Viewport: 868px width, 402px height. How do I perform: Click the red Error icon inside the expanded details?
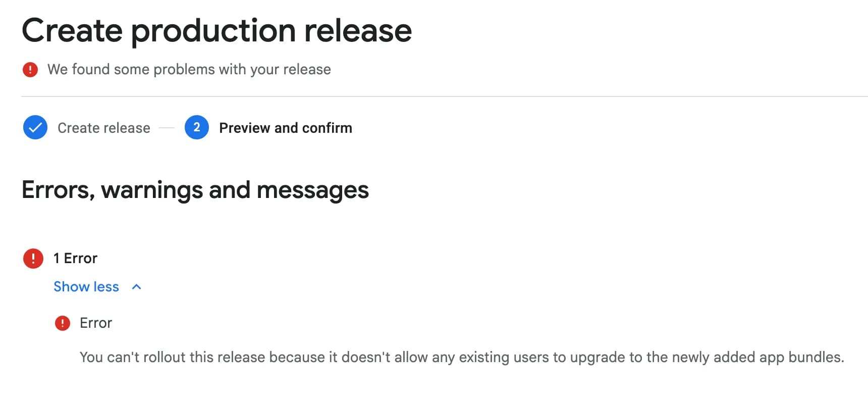coord(63,323)
